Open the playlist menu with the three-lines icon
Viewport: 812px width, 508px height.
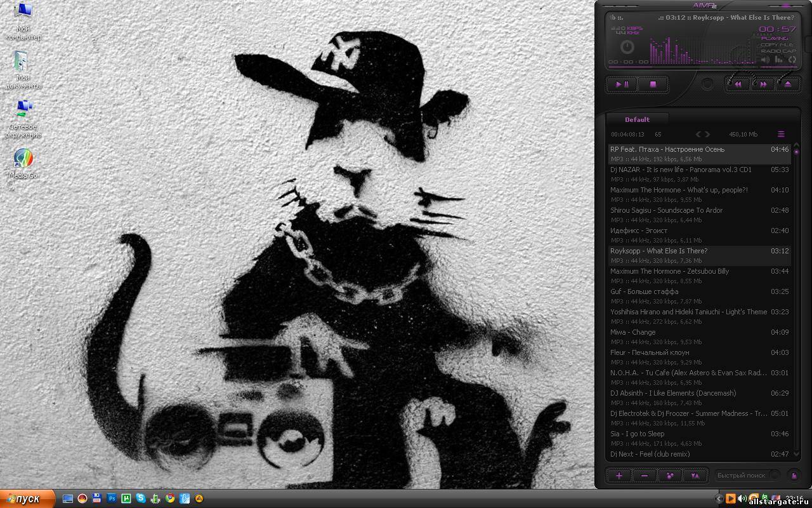781,134
